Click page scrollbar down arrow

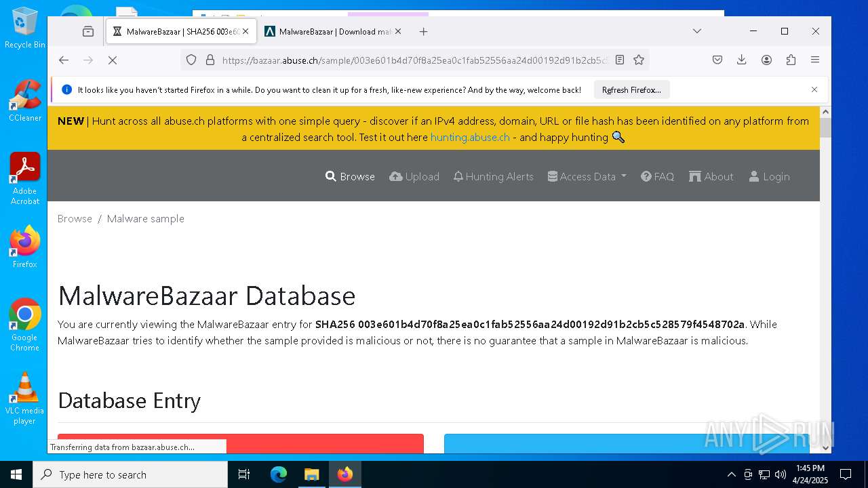[825, 447]
